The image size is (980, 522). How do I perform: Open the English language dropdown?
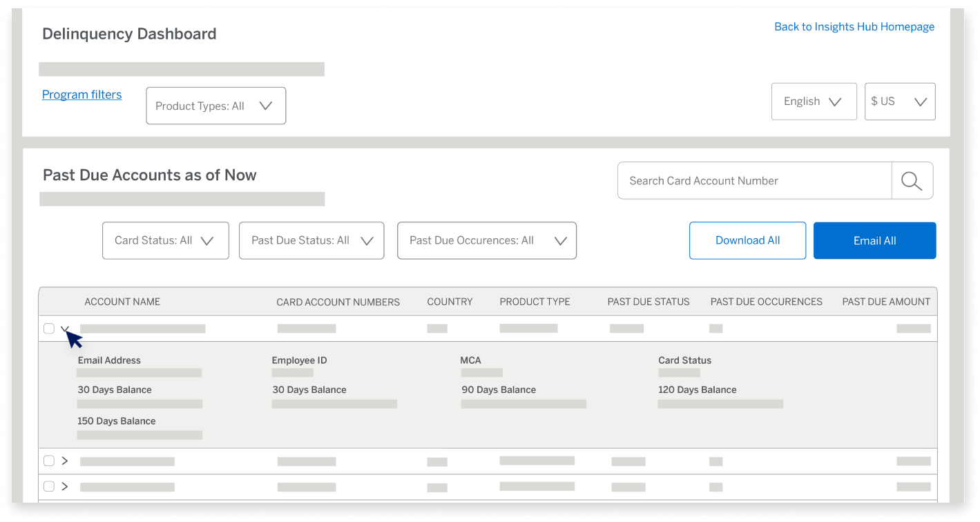click(x=814, y=101)
